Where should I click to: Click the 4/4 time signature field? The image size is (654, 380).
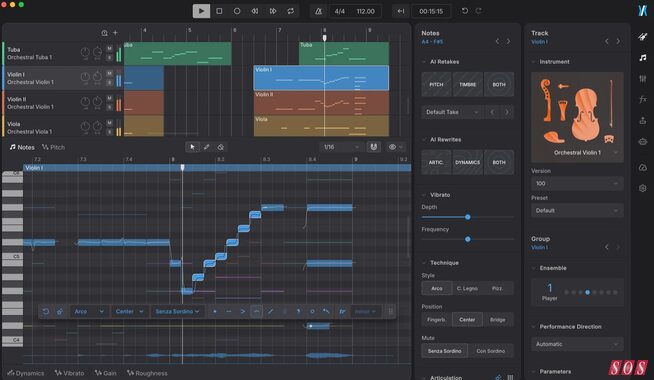pyautogui.click(x=340, y=11)
